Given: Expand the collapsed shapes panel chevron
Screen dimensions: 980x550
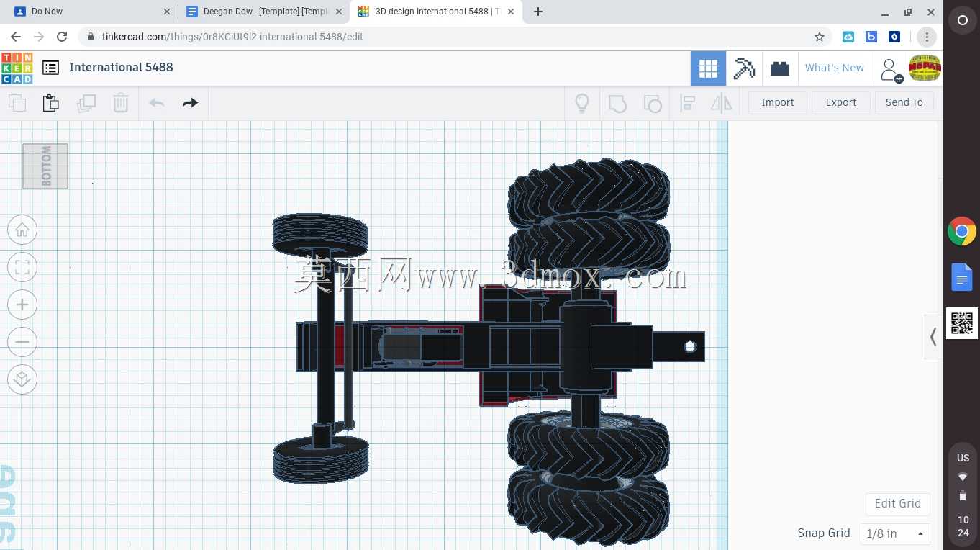Looking at the screenshot, I should pyautogui.click(x=933, y=336).
